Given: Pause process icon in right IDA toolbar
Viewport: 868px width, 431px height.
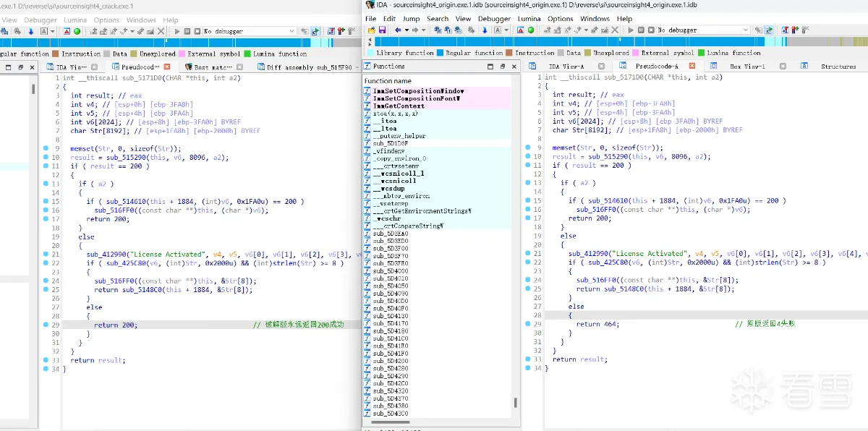Looking at the screenshot, I should 641,30.
